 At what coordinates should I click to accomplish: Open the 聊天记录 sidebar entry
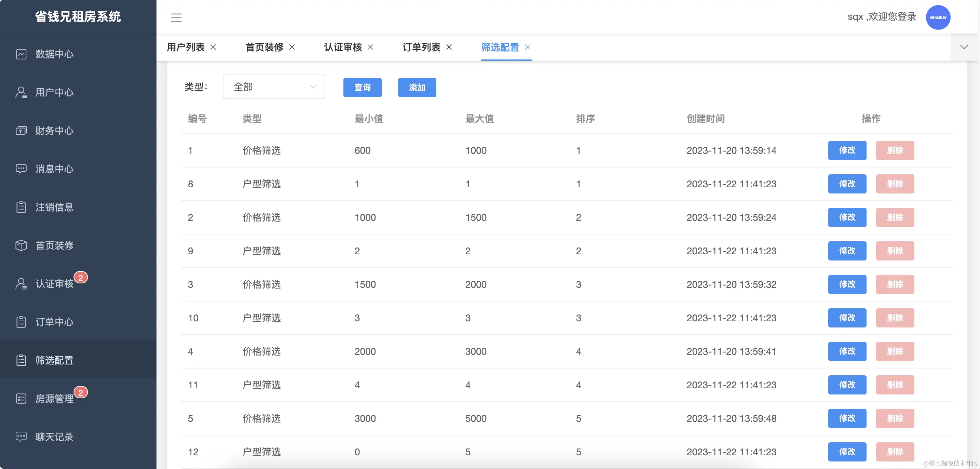54,437
